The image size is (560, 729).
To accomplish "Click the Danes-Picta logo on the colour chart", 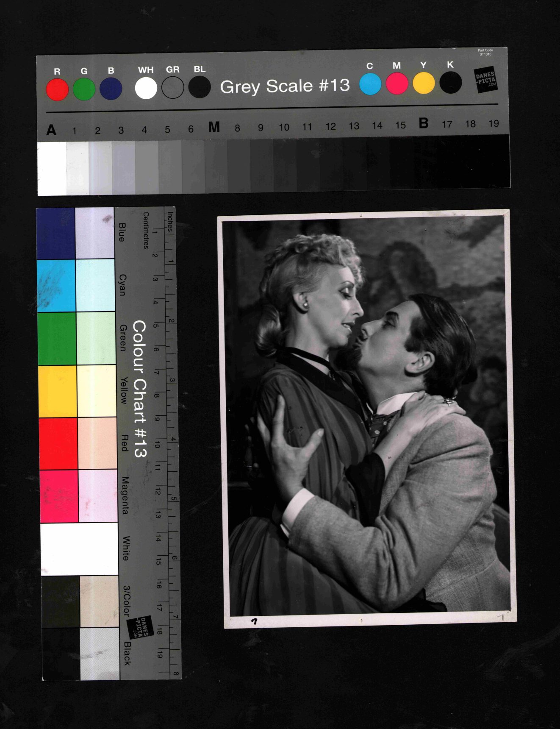I will 140,627.
